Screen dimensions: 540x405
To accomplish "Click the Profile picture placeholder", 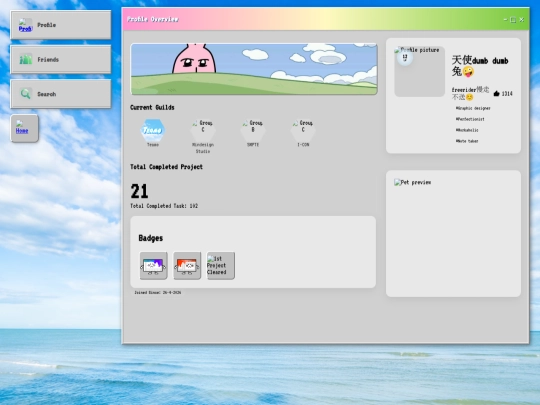I will click(419, 72).
